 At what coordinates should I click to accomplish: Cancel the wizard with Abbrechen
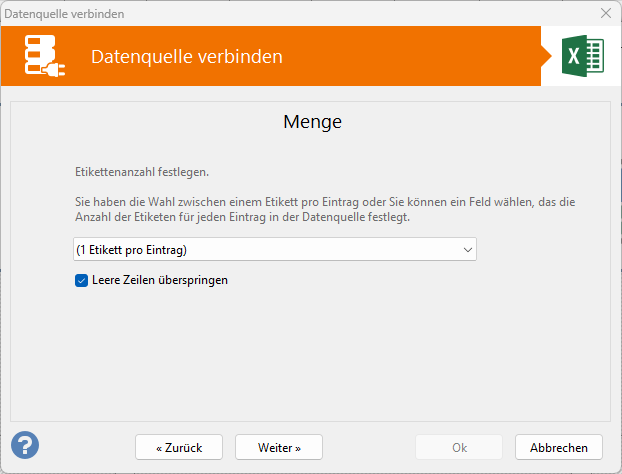pos(559,446)
